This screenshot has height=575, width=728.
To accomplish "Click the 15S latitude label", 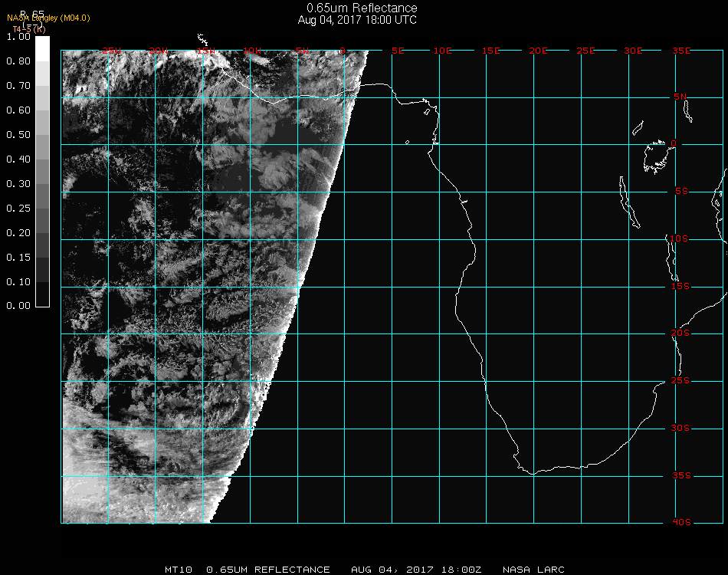I will click(680, 286).
